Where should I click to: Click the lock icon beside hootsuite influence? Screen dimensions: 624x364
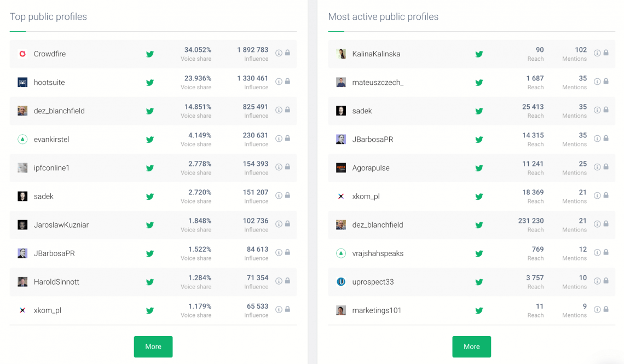(287, 82)
